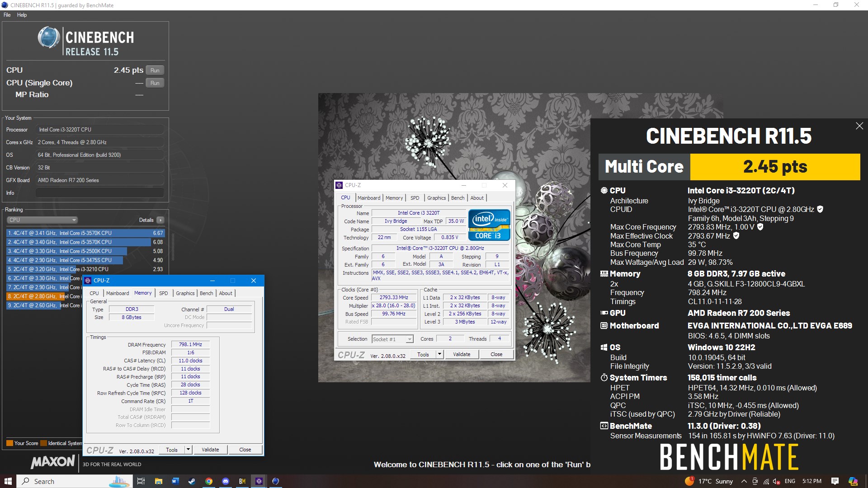Open Graphics tab in CPU-Z processor window
The width and height of the screenshot is (868, 488).
(x=437, y=198)
